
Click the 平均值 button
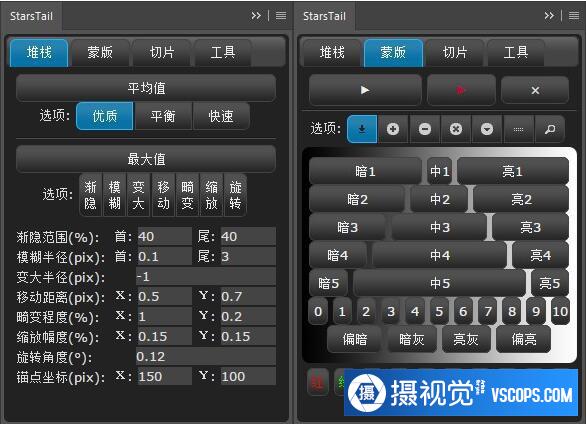(146, 88)
